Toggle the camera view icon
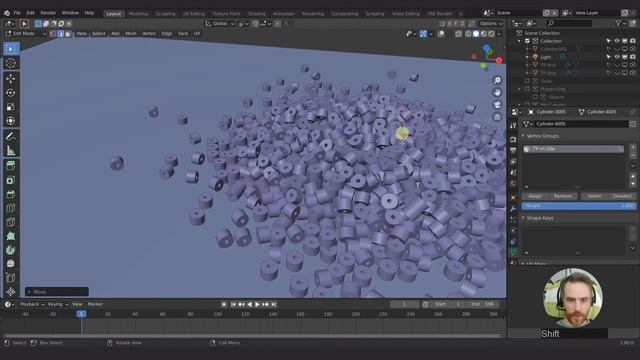Image resolution: width=640 pixels, height=360 pixels. click(497, 105)
